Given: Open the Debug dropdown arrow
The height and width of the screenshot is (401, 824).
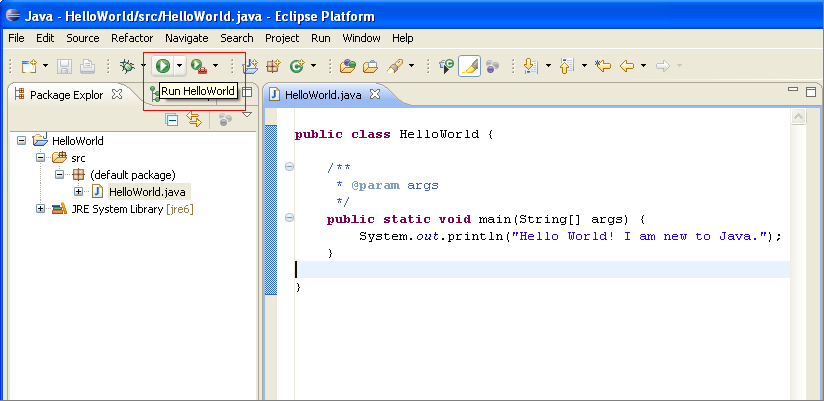Looking at the screenshot, I should [143, 66].
